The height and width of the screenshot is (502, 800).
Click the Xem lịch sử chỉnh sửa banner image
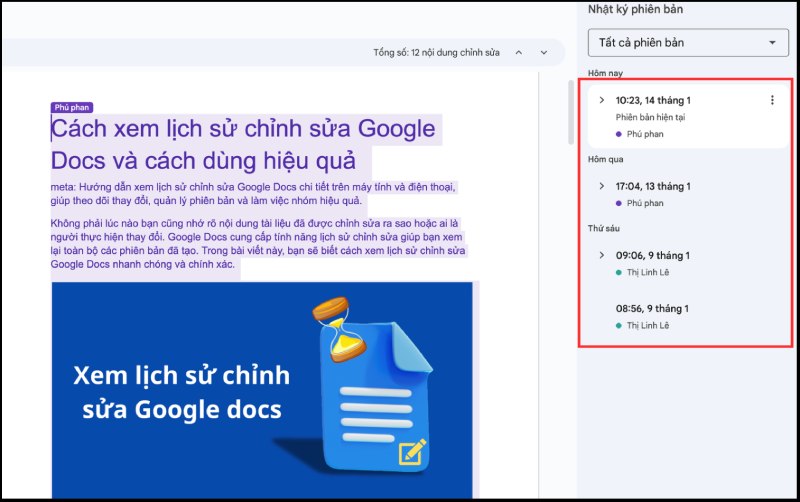click(262, 390)
